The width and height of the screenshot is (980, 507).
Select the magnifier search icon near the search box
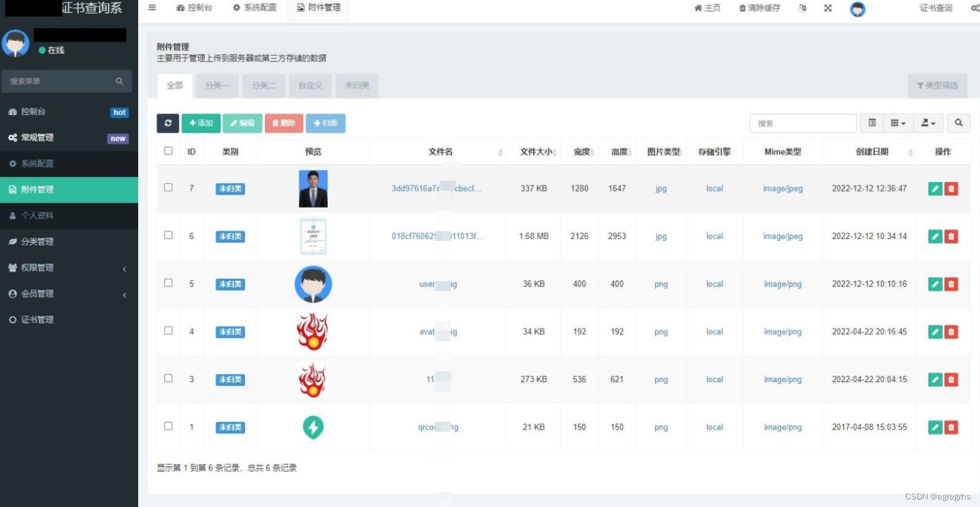point(958,123)
